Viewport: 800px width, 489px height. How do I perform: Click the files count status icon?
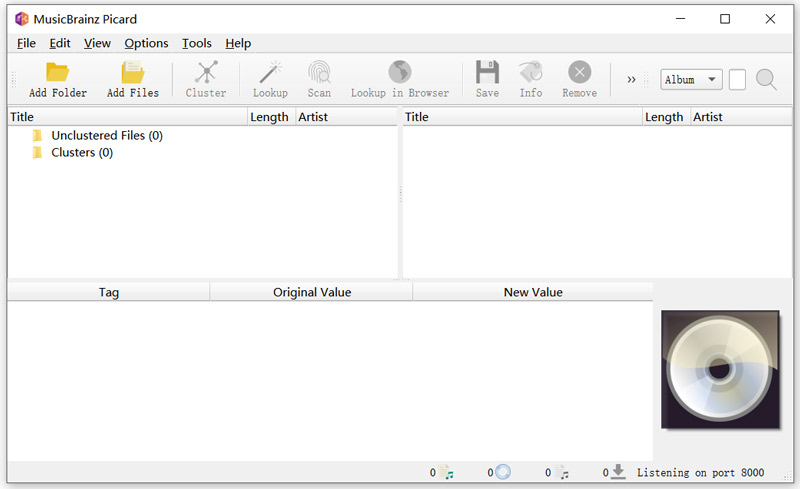point(446,472)
